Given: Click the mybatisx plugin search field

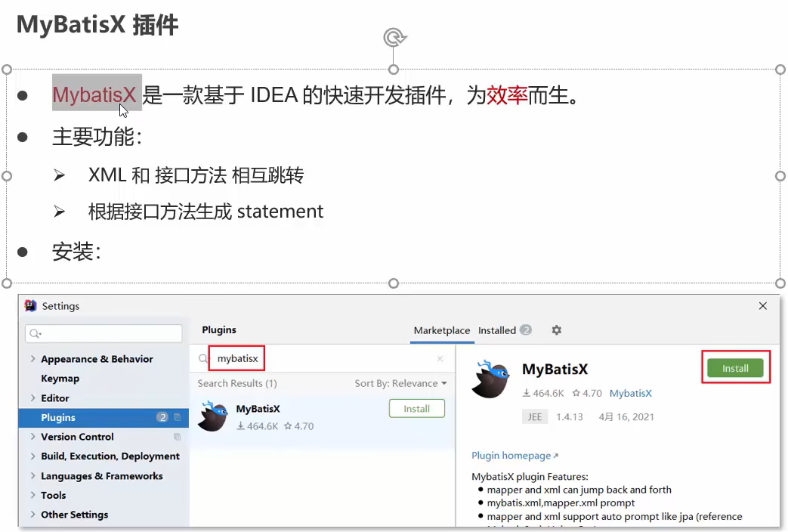Looking at the screenshot, I should tap(322, 358).
